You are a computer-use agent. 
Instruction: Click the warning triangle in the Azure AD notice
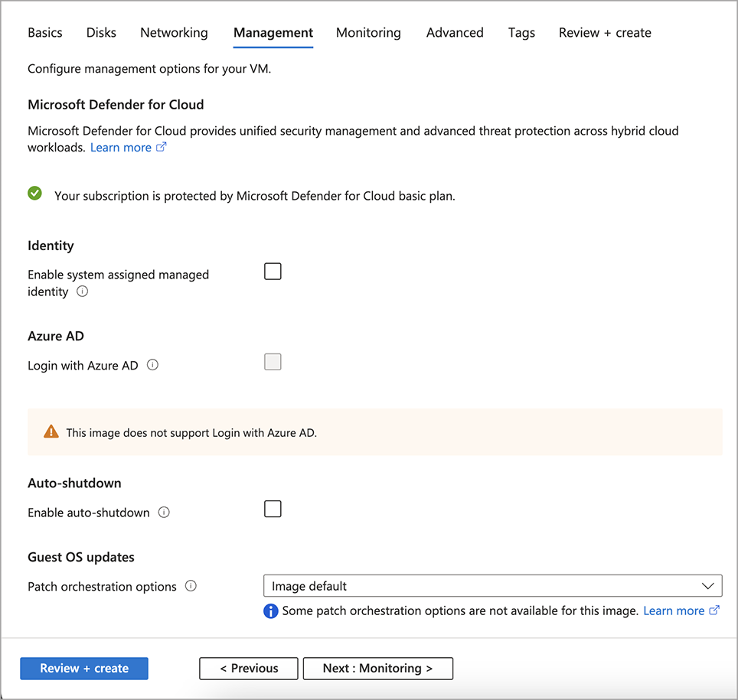click(51, 431)
